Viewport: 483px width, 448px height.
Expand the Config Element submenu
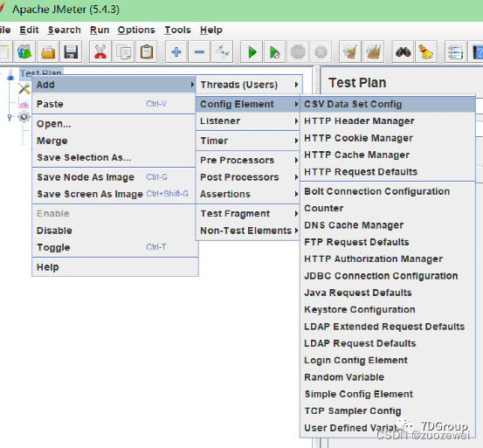249,104
